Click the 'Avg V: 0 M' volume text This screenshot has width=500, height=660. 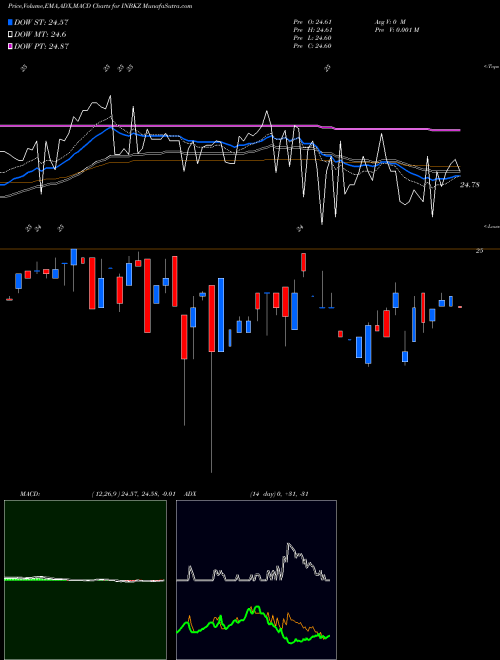tap(390, 22)
